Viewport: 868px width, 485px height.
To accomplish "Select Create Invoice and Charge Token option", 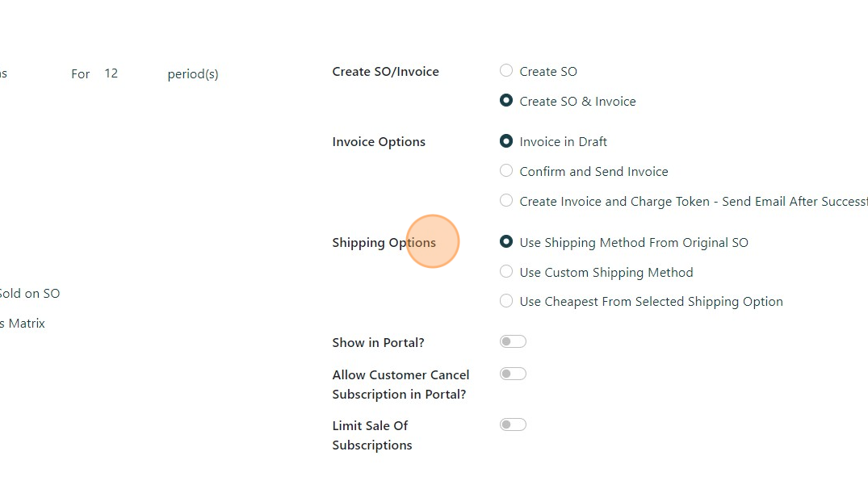I will (x=506, y=201).
